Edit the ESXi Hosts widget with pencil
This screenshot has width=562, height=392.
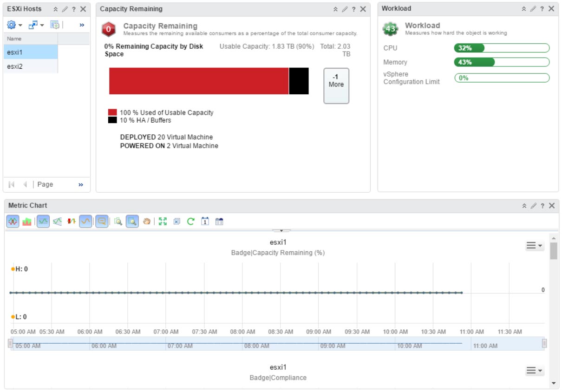pyautogui.click(x=65, y=9)
